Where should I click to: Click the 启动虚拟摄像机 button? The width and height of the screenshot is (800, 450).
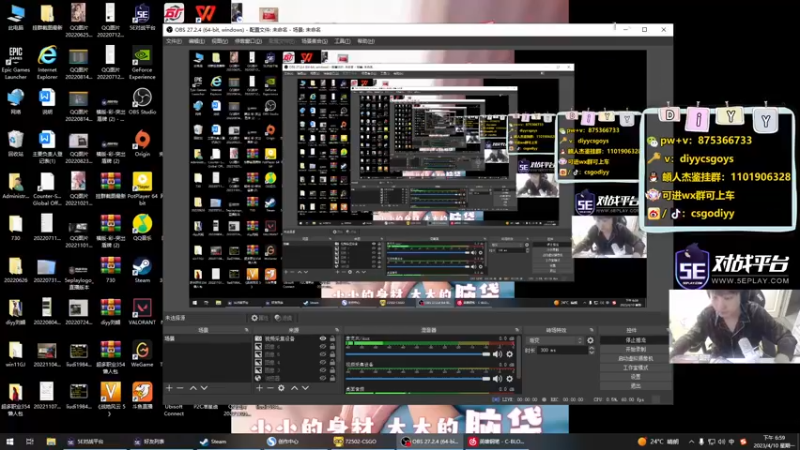(x=635, y=359)
